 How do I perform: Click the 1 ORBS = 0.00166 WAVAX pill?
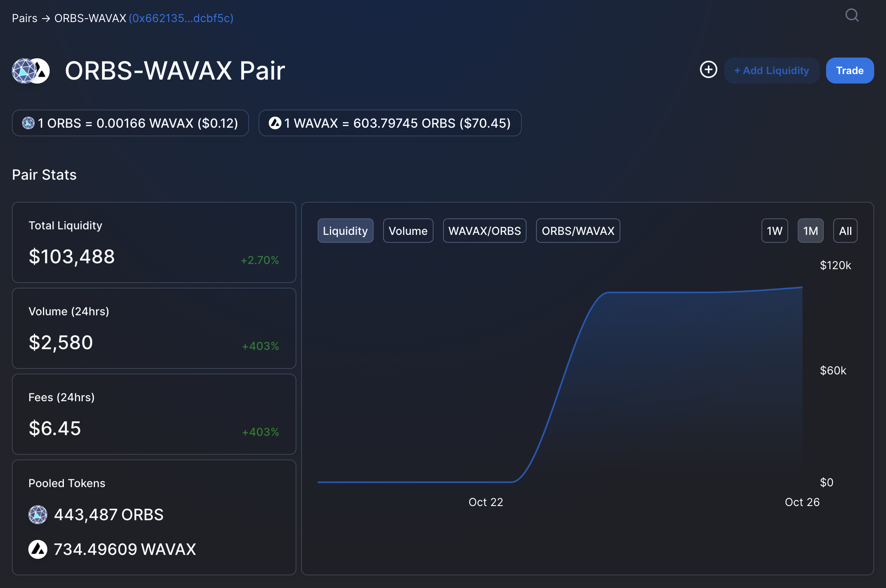click(x=130, y=123)
